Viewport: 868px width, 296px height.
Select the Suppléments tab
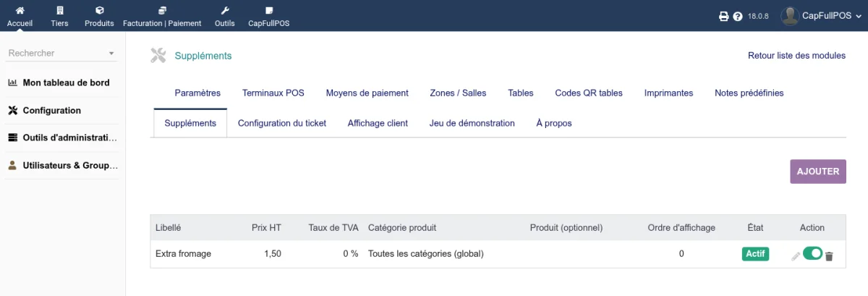(x=190, y=123)
